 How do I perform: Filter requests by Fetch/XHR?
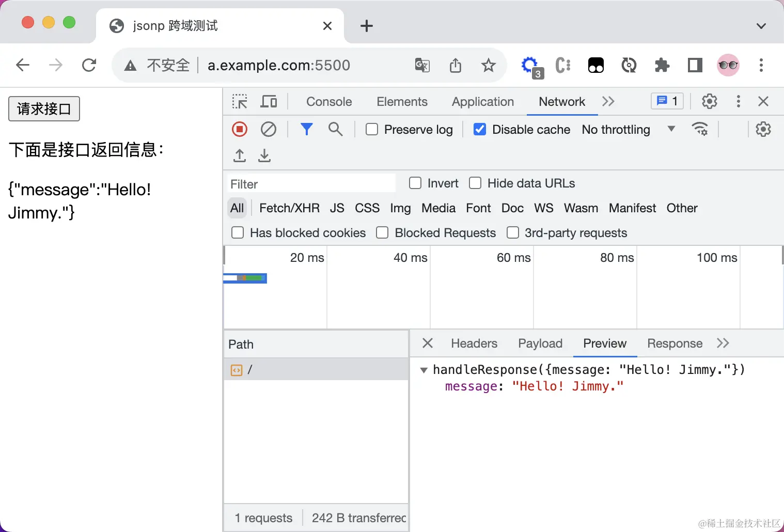click(289, 208)
